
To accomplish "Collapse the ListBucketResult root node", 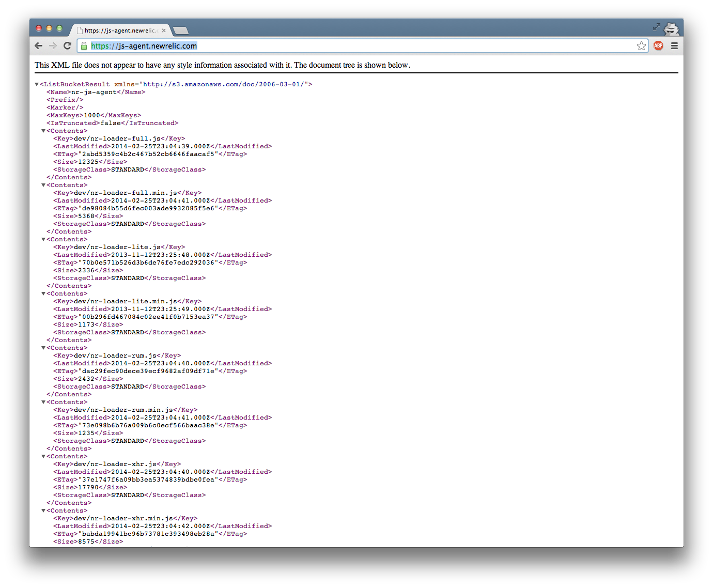I will 37,84.
